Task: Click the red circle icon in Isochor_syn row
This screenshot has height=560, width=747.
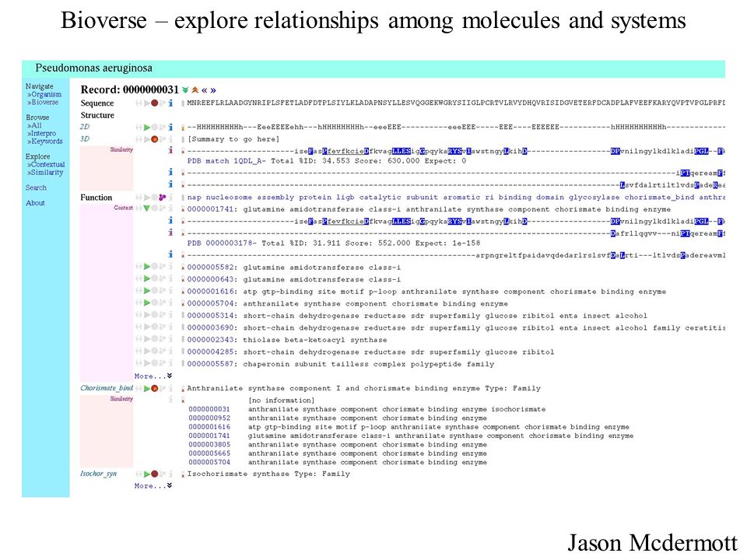Action: tap(154, 474)
